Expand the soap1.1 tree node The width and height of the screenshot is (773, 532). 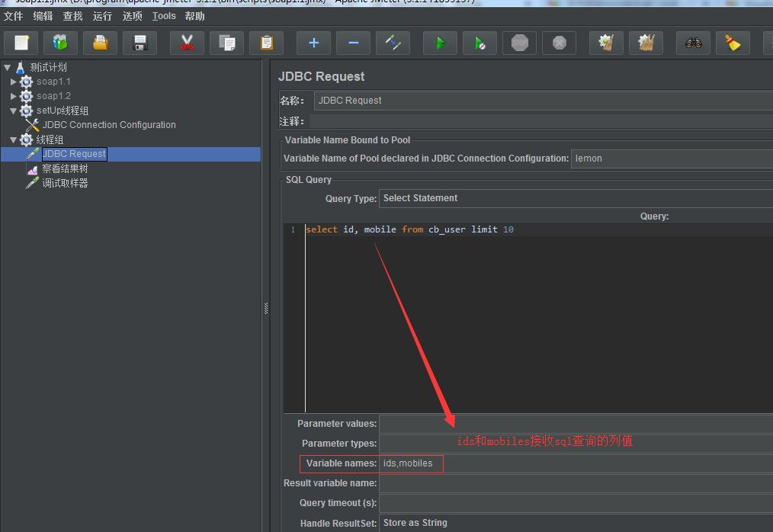tap(14, 82)
